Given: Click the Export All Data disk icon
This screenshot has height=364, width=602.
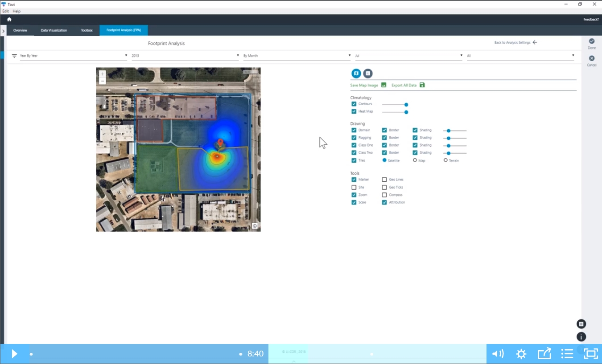Looking at the screenshot, I should pyautogui.click(x=422, y=85).
